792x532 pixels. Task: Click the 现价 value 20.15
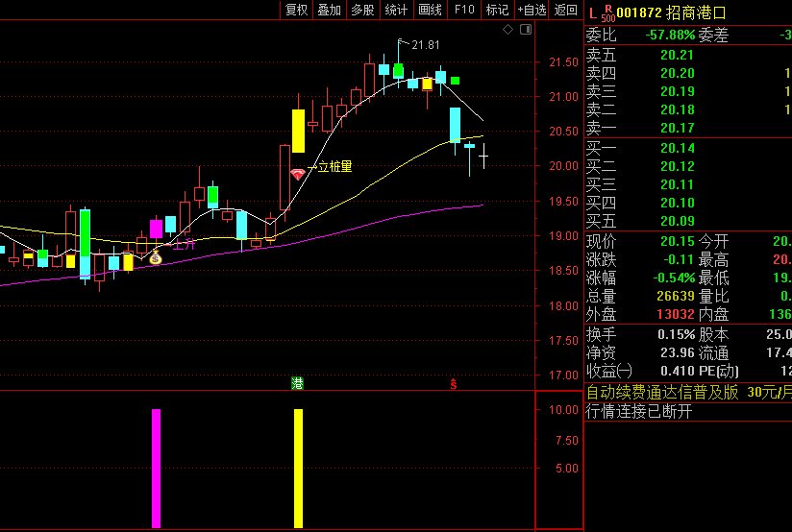(x=678, y=241)
